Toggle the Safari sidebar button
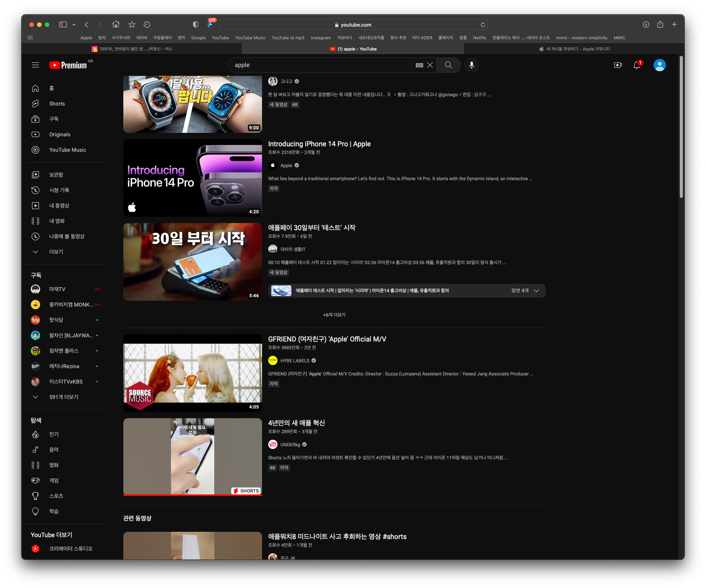 (63, 25)
